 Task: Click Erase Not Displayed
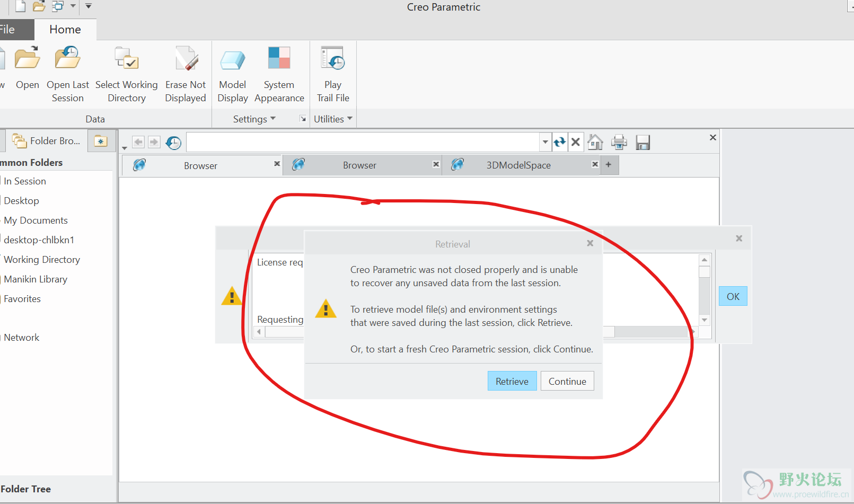pyautogui.click(x=186, y=74)
